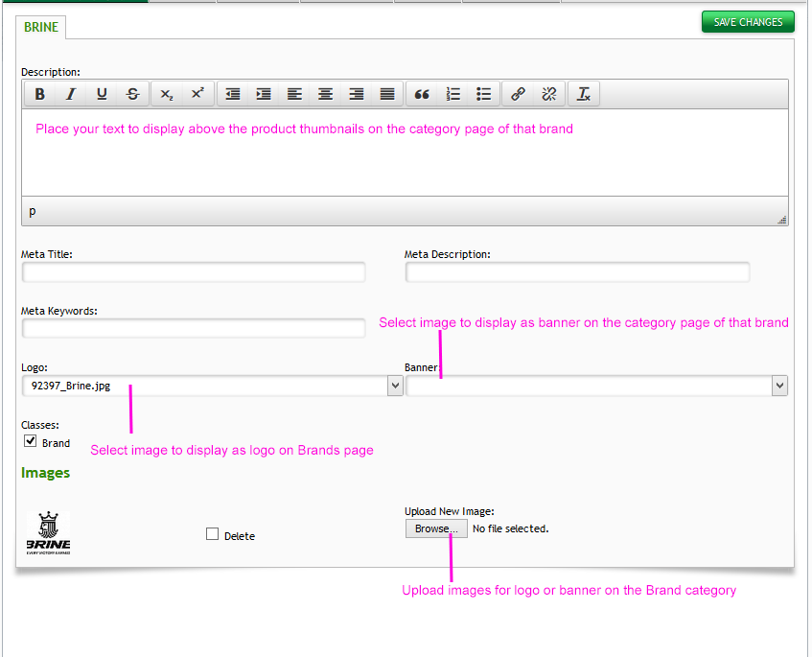The image size is (812, 657).
Task: Click the superscript formatting icon
Action: (x=197, y=94)
